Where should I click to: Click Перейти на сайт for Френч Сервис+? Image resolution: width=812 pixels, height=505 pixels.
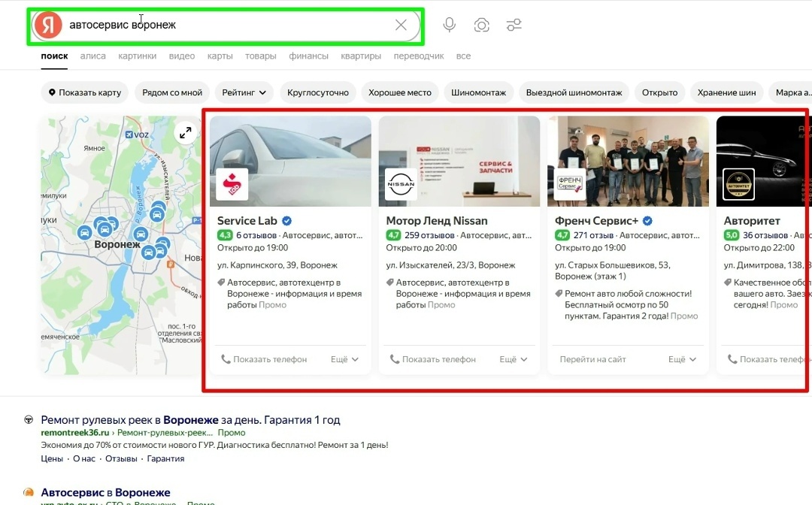point(593,359)
